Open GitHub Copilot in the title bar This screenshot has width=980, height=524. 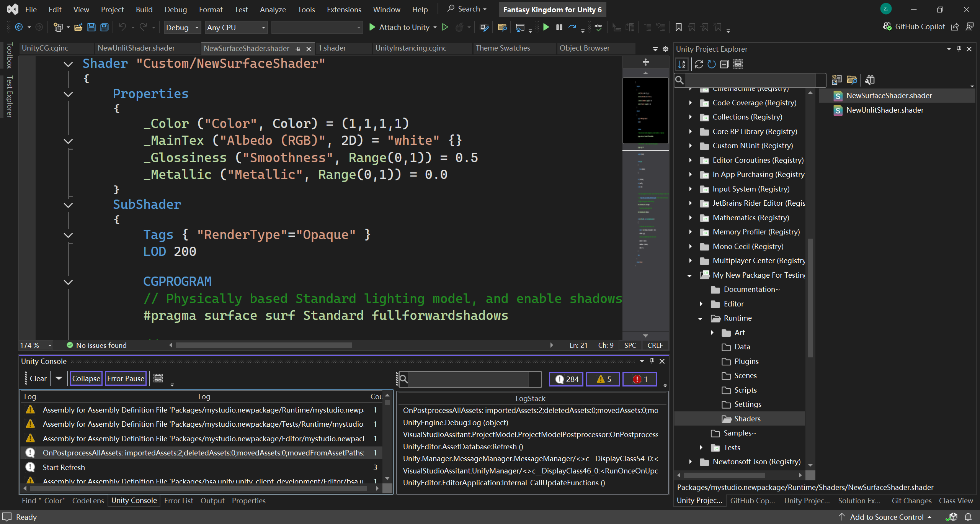(914, 26)
